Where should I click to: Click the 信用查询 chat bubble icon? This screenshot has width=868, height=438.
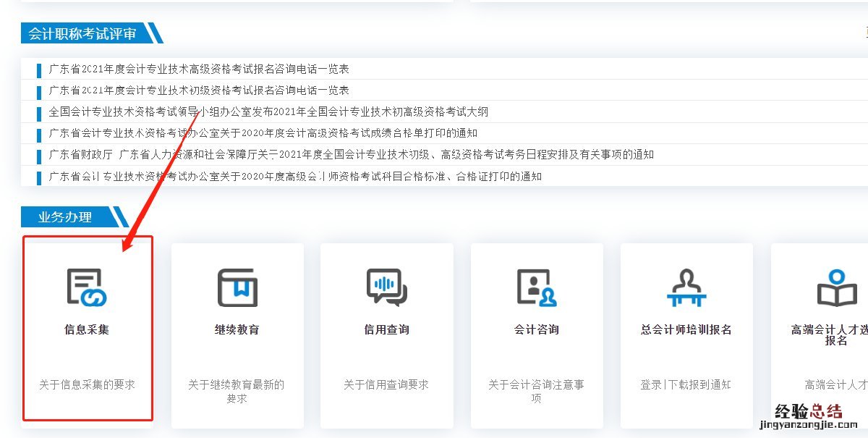[386, 287]
